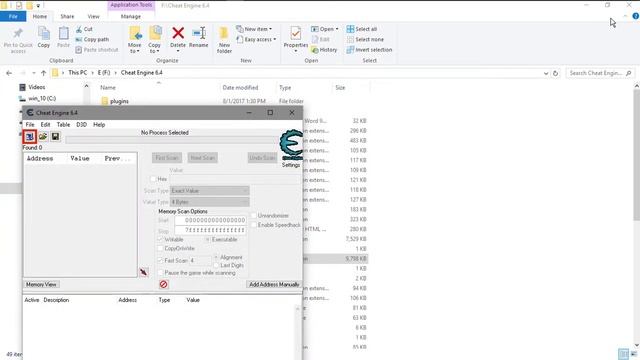Screen dimensions: 640x360
Task: Switch to details view in Explorer status bar
Action: click(x=623, y=353)
